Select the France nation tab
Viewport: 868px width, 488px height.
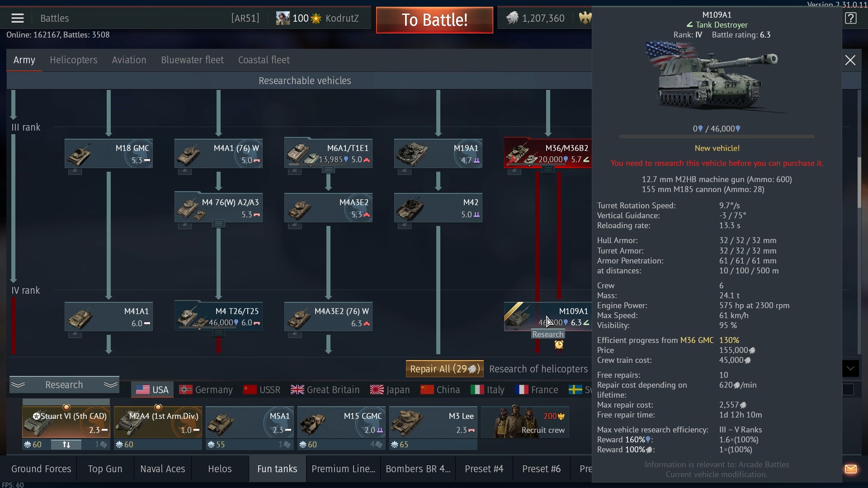tap(536, 390)
